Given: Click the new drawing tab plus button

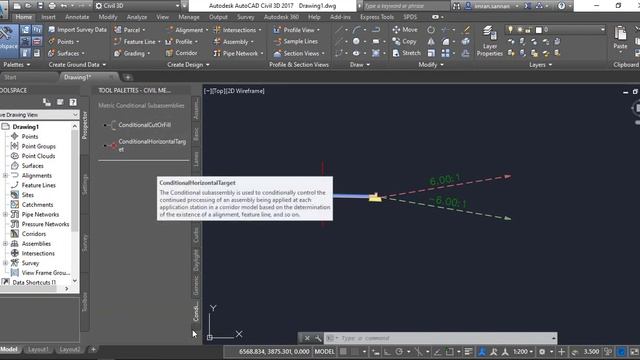Looking at the screenshot, I should [127, 77].
